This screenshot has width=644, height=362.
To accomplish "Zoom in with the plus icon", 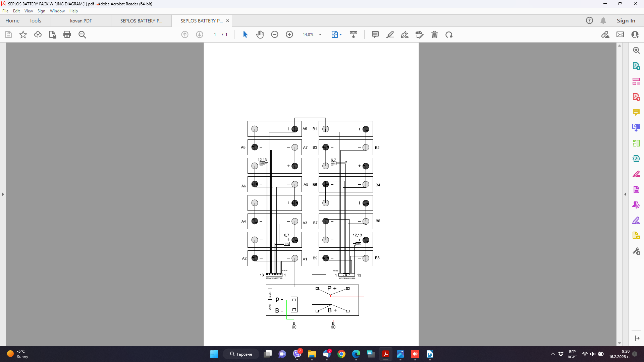I will [289, 35].
